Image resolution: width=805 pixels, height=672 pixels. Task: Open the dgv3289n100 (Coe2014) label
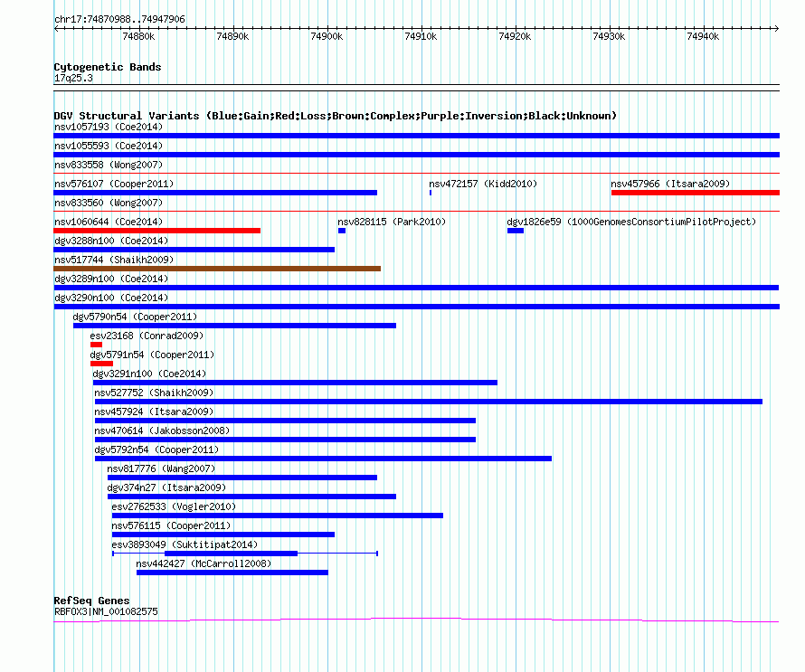111,279
